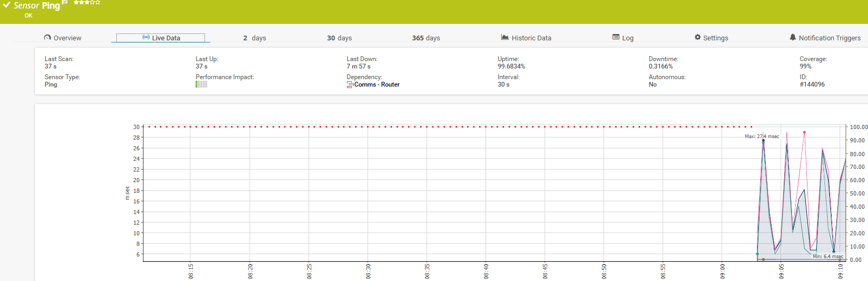Click the Settings gear icon
This screenshot has height=281, width=868.
click(x=697, y=37)
